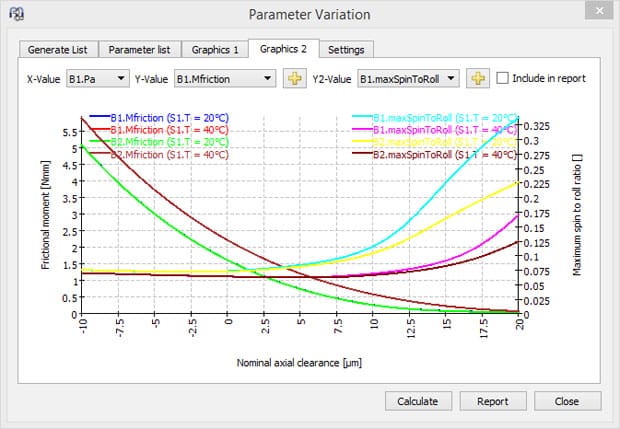Click the plus icon next to Y2-Value dropdown

(478, 79)
